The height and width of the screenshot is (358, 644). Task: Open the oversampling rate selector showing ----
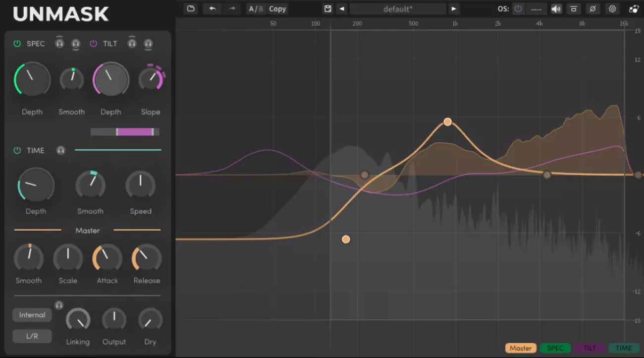point(536,8)
